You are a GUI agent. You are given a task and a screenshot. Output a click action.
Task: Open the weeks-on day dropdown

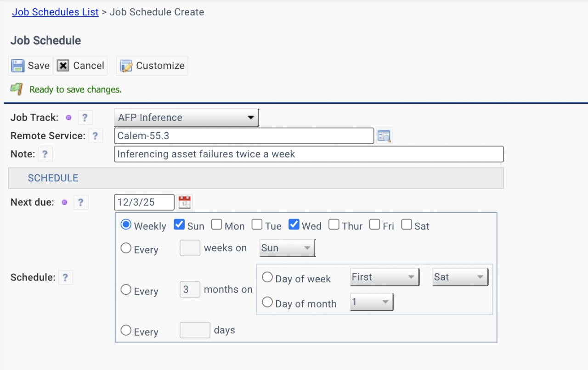point(287,248)
